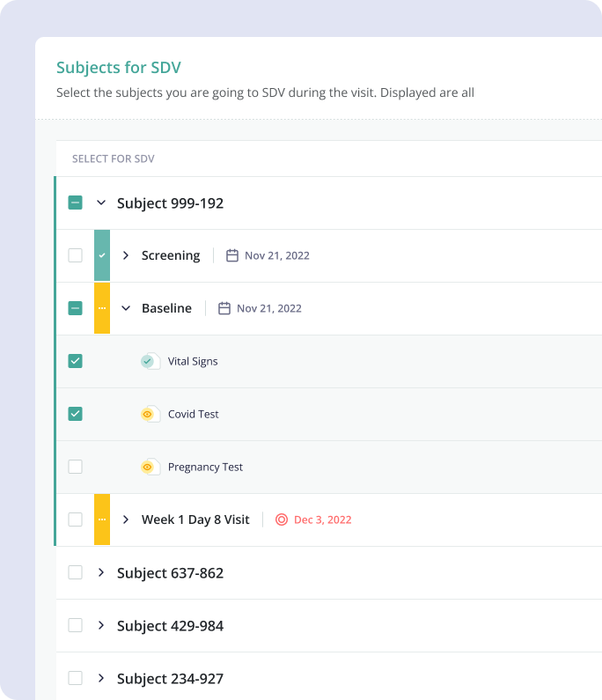
Task: Click the Week 1 Day 8 Visit label
Action: 195,519
